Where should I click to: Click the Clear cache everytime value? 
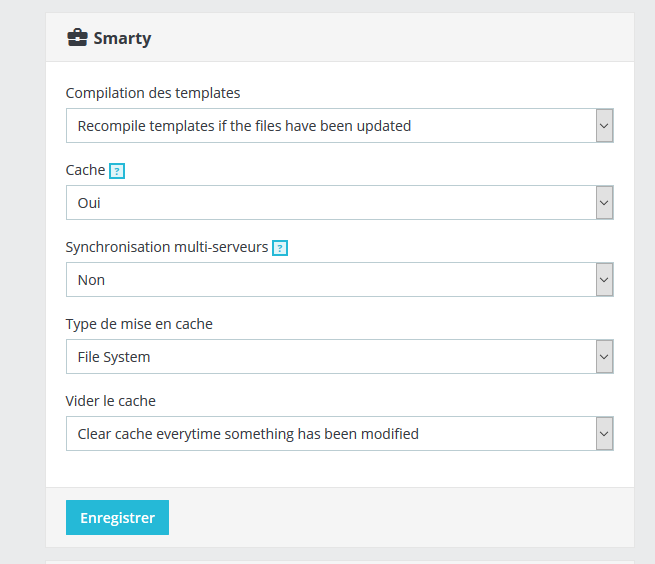click(x=248, y=434)
